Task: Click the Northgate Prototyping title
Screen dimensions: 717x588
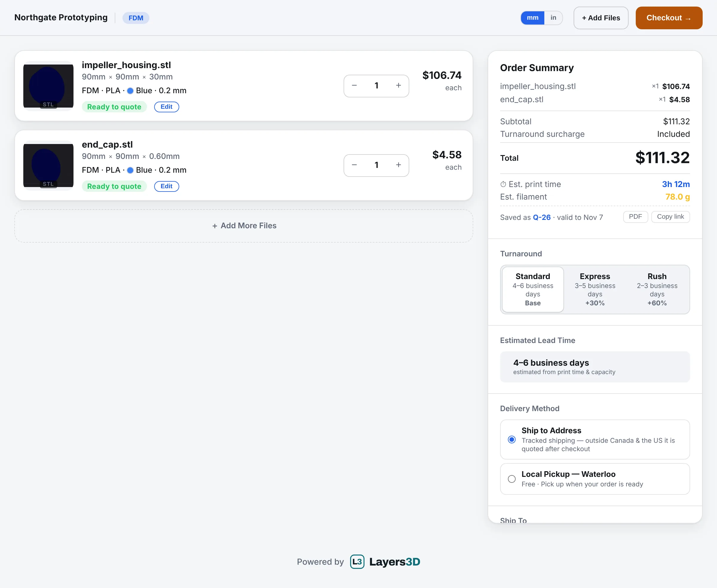Action: pyautogui.click(x=61, y=18)
